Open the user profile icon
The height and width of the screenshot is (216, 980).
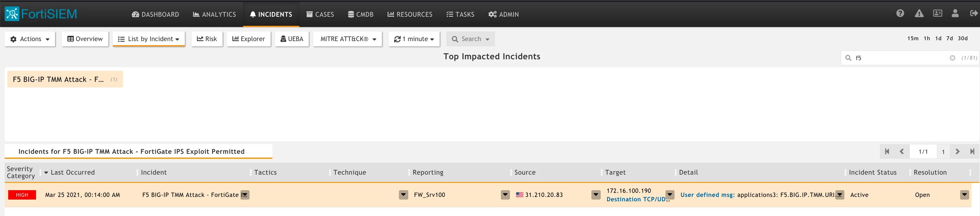(955, 13)
